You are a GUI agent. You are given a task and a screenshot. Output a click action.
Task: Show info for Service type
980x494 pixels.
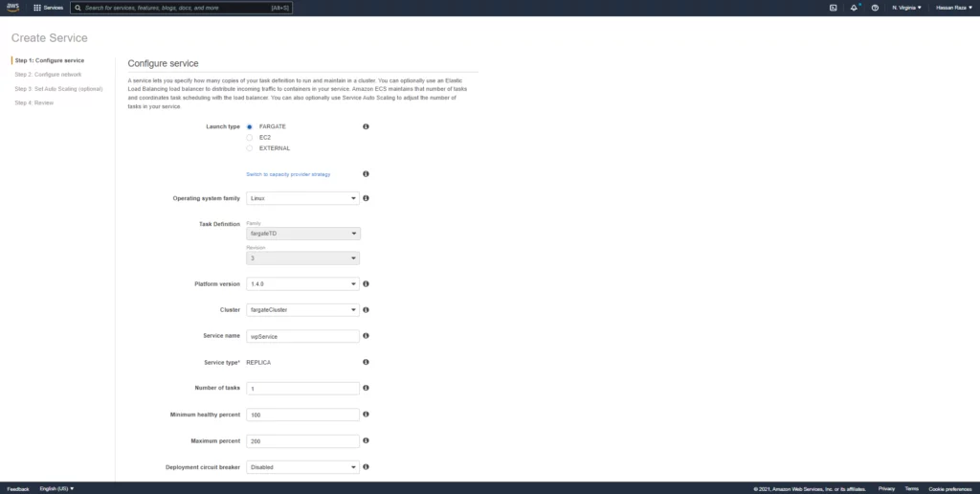366,362
